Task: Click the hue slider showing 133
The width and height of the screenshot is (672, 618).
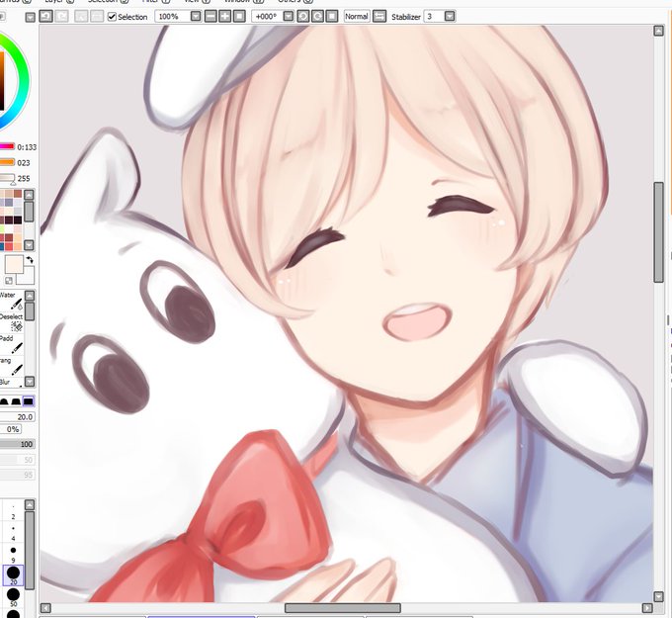Action: click(7, 146)
